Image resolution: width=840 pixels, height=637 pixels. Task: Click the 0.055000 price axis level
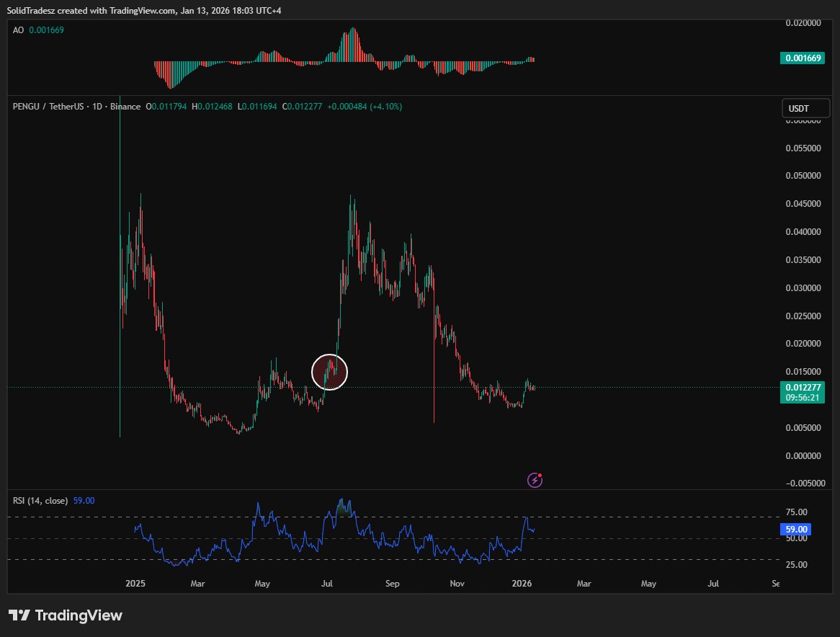[803, 148]
